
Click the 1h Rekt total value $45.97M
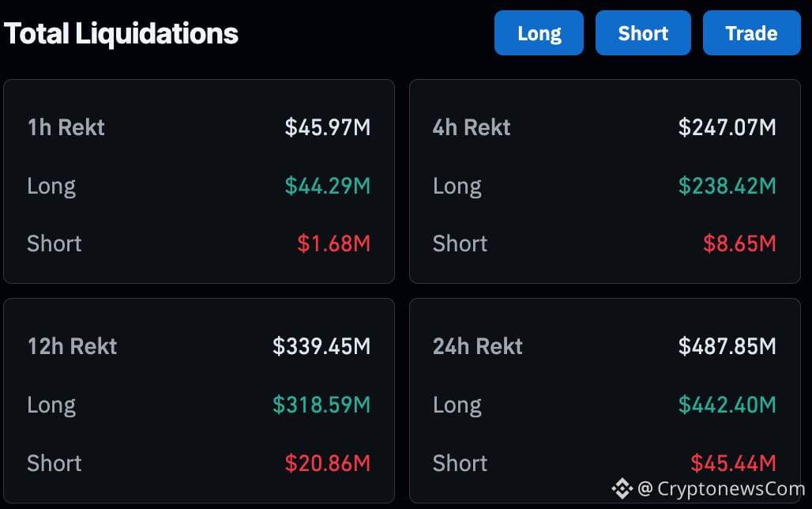pyautogui.click(x=329, y=127)
